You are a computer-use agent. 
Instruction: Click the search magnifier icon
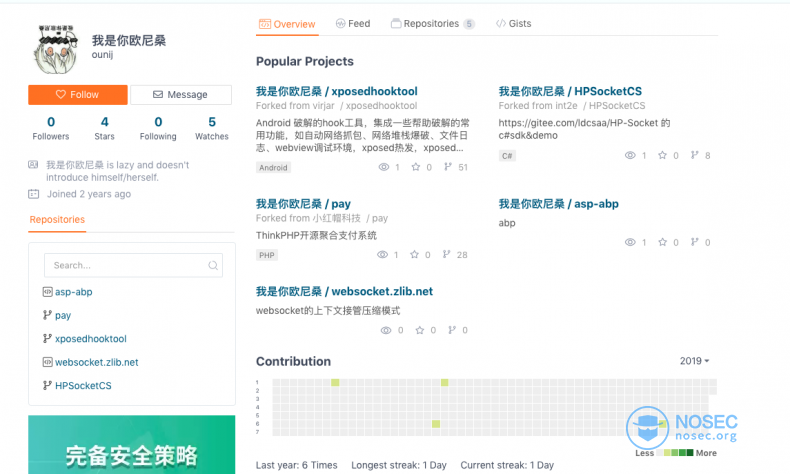[x=213, y=265]
